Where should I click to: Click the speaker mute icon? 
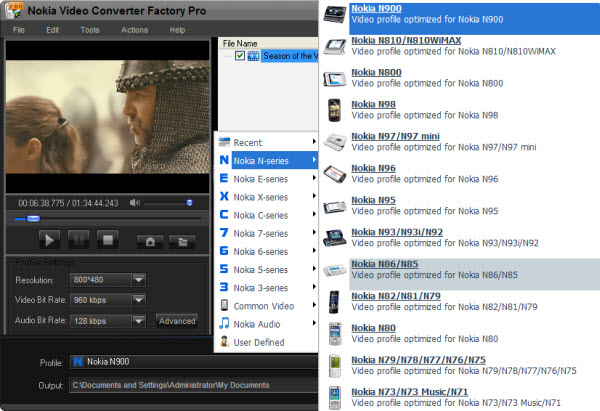(x=135, y=203)
